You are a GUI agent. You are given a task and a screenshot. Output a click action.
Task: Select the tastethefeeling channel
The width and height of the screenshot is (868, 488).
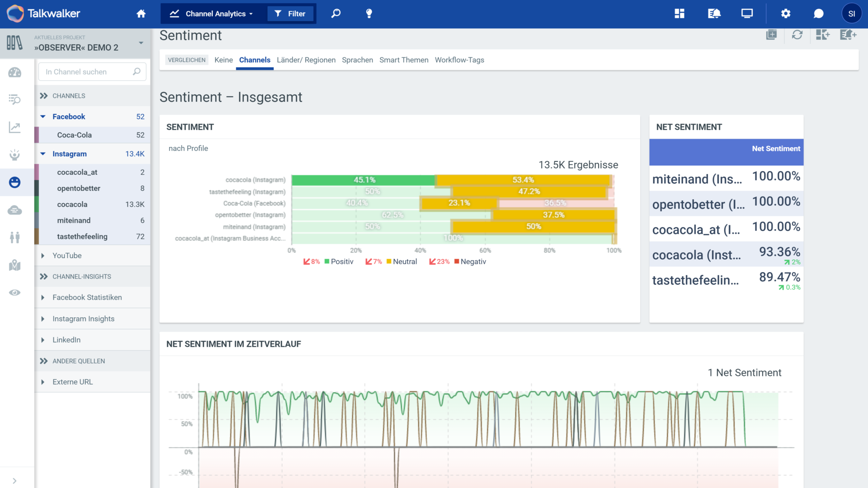[x=93, y=236]
